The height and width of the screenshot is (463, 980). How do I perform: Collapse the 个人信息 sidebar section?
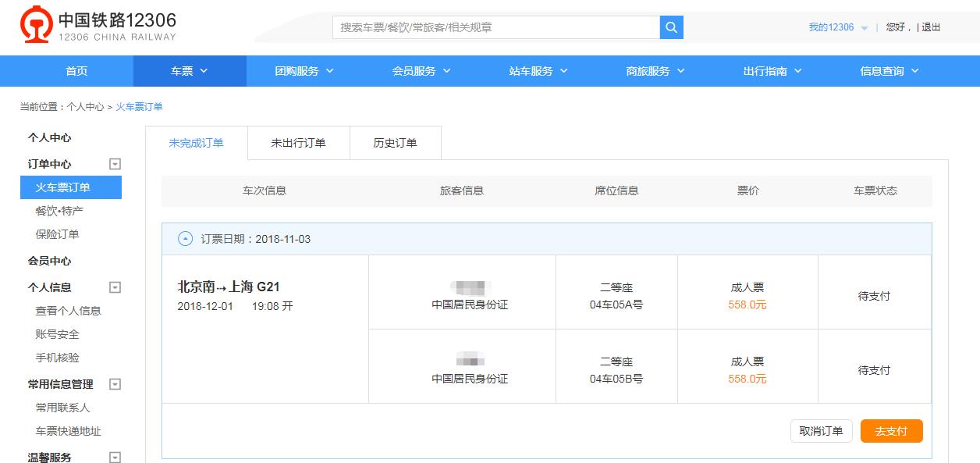coord(114,287)
